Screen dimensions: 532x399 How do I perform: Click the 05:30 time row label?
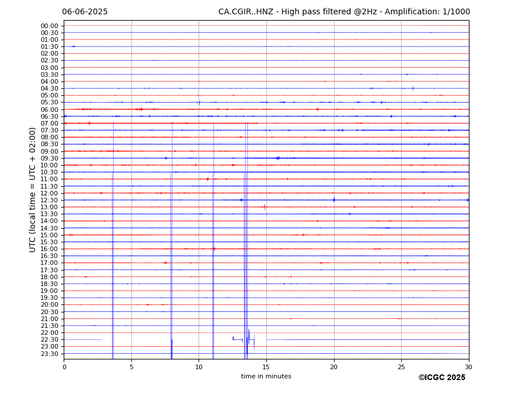[x=49, y=103]
